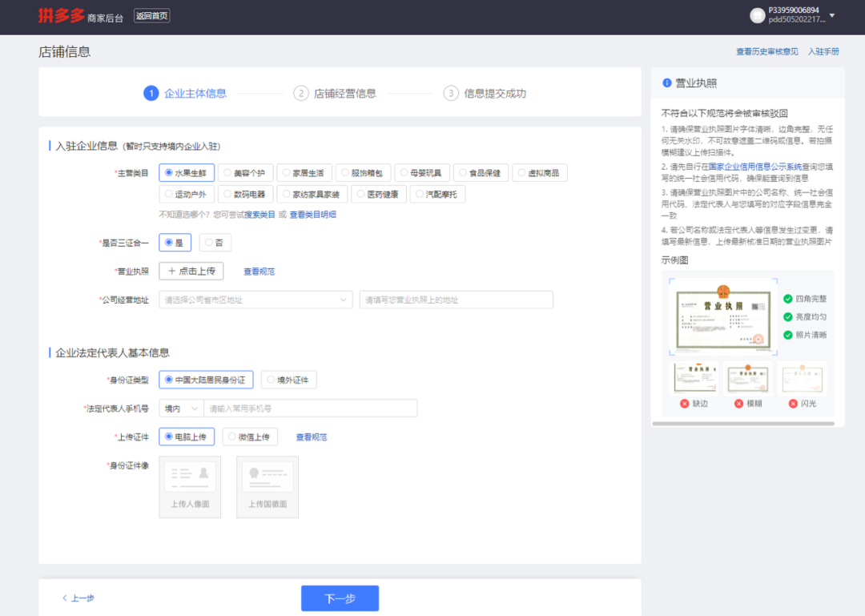
Task: Click the blue 下一步 button
Action: [340, 598]
